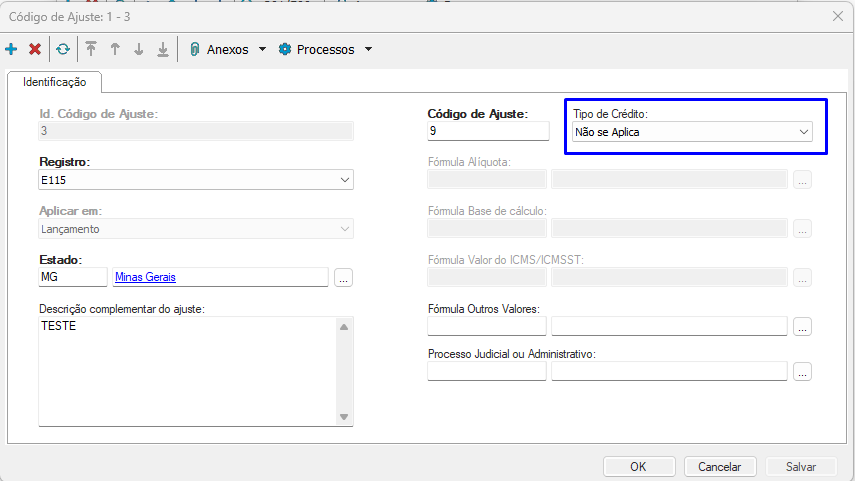Viewport: 855px width, 481px height.
Task: Go to the first record arrow icon
Action: [x=91, y=49]
